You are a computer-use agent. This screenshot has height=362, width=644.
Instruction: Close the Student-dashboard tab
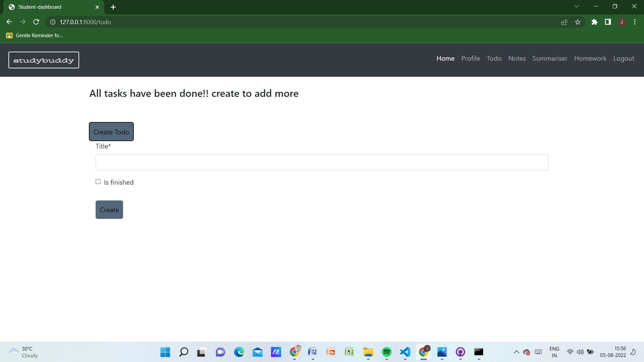coord(97,7)
